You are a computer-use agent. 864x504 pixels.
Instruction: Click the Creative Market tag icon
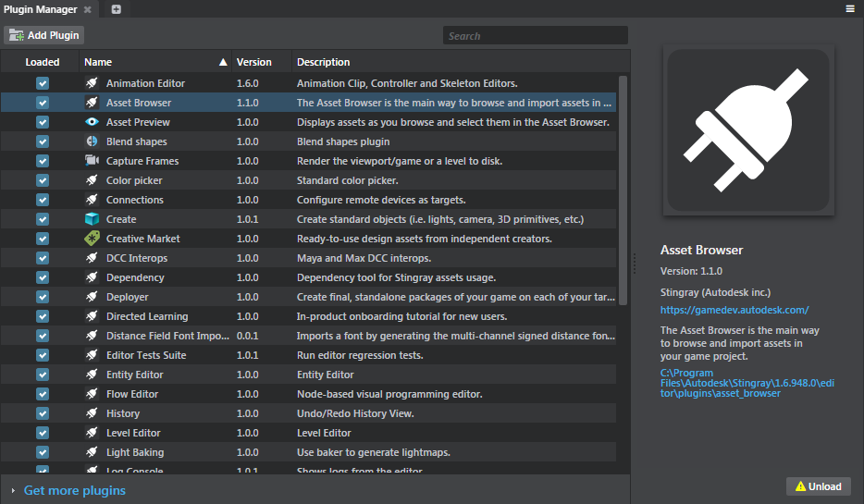[x=92, y=239]
